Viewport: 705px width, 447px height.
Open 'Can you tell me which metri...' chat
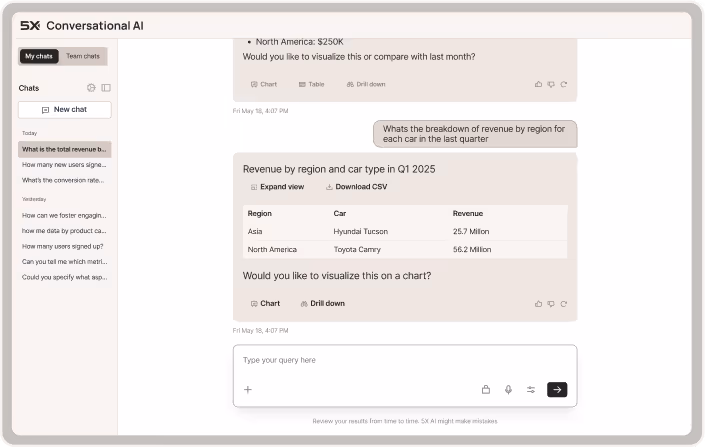(x=65, y=262)
